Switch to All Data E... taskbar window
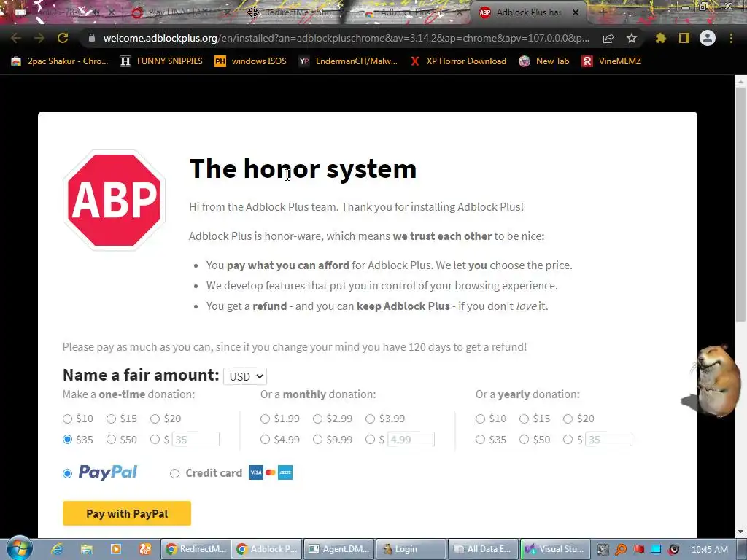Screen dimensions: 747x560 pos(483,549)
